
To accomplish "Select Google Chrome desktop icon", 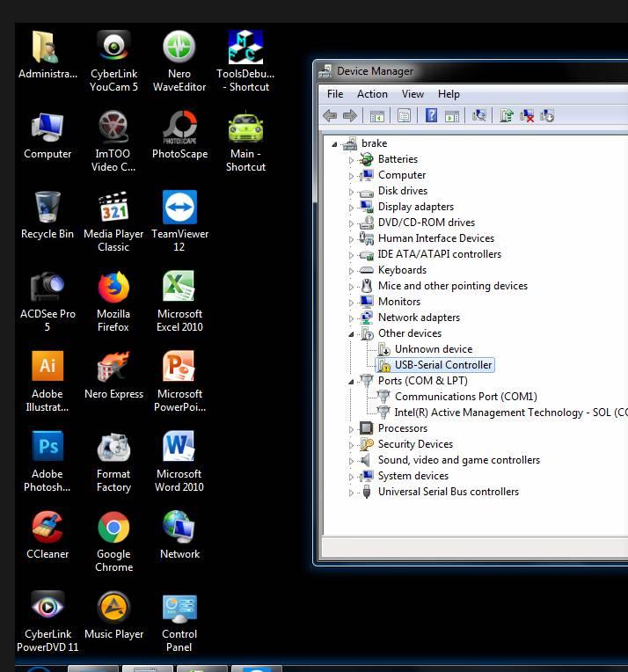I will pos(113,542).
